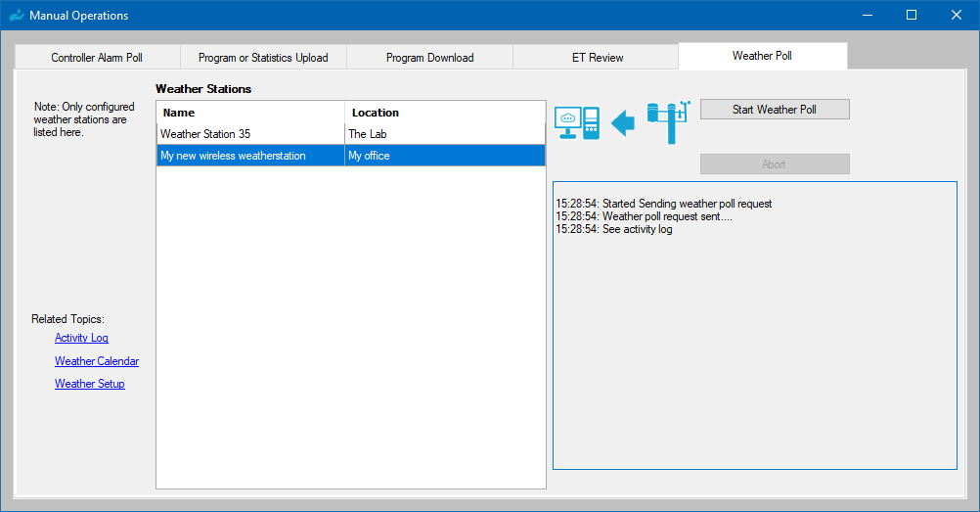Sort stations by Location column header

[445, 113]
